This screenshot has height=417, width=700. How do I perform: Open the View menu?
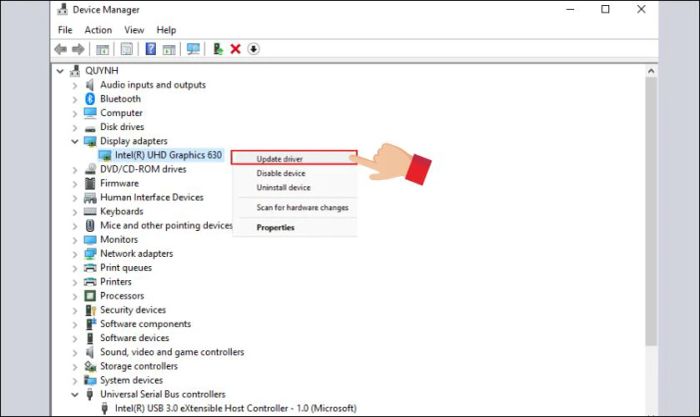pos(134,30)
